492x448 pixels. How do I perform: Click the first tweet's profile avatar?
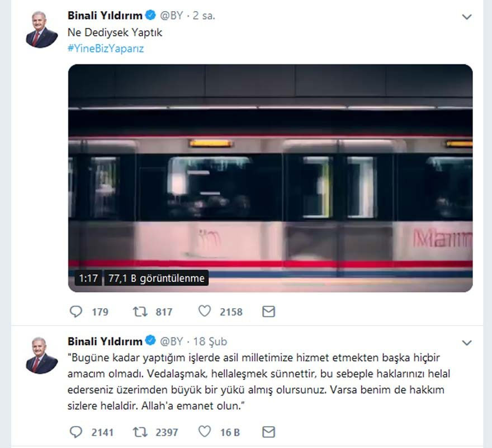[x=42, y=29]
